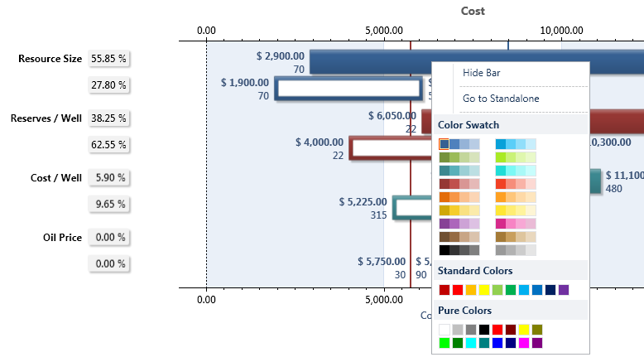The image size is (644, 362).
Task: Pick the bright lime green Pure Colors swatch
Action: tap(445, 343)
